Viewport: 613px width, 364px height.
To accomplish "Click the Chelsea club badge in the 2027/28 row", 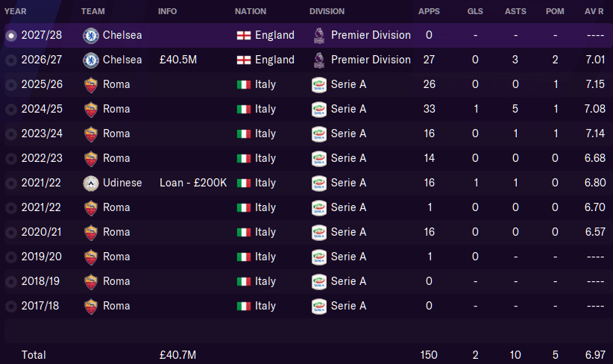I will [91, 36].
